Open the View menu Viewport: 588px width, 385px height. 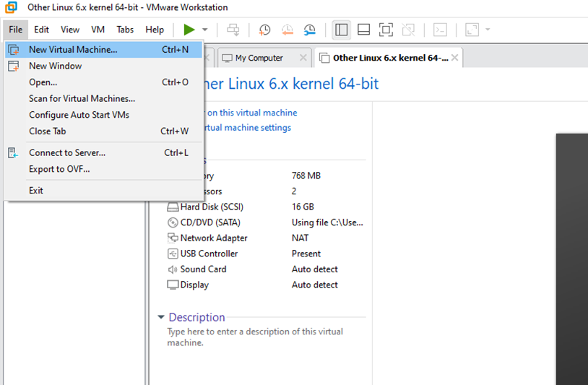70,30
